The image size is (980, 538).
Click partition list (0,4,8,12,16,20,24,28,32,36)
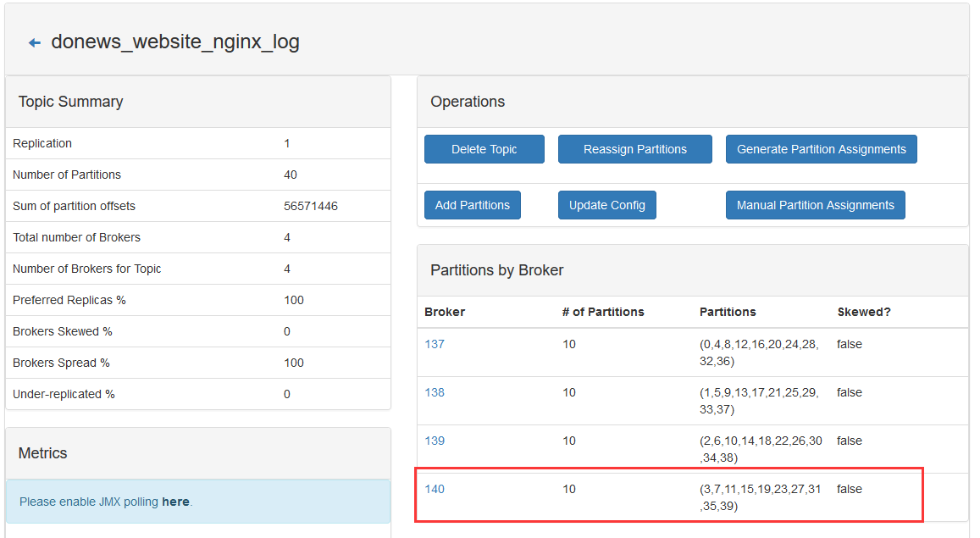click(759, 352)
